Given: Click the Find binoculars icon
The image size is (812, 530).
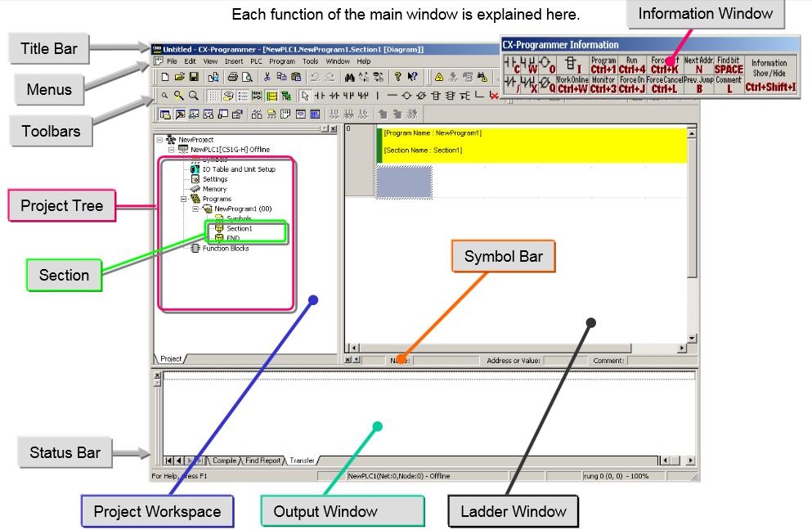Looking at the screenshot, I should pos(349,77).
